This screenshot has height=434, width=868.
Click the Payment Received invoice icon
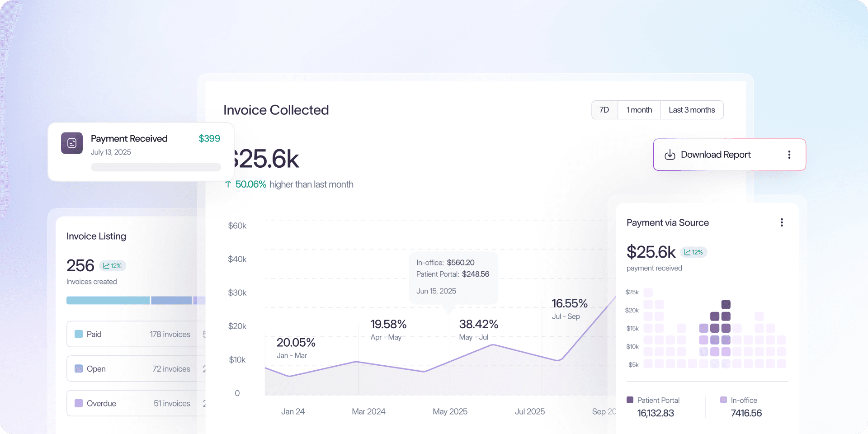(72, 143)
